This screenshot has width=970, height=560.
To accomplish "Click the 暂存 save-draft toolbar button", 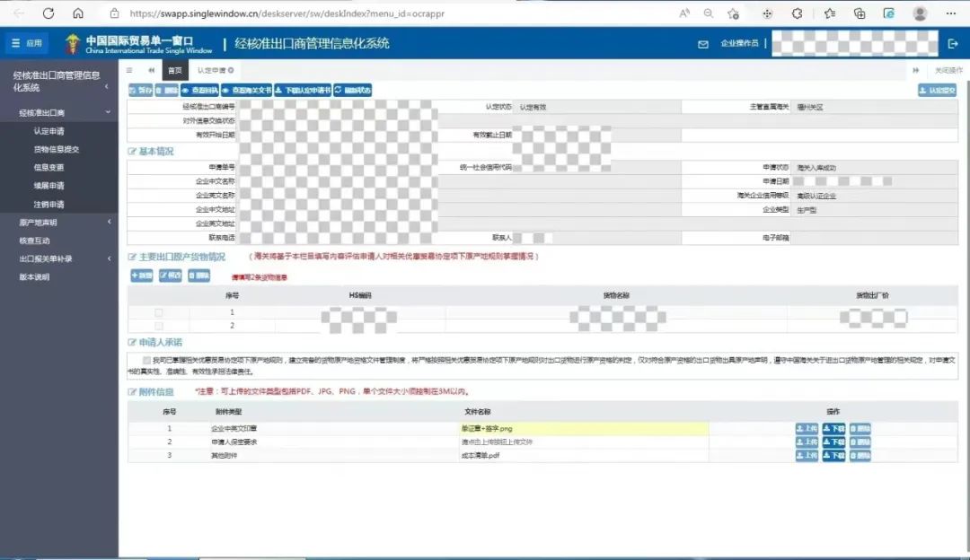I will [x=140, y=91].
